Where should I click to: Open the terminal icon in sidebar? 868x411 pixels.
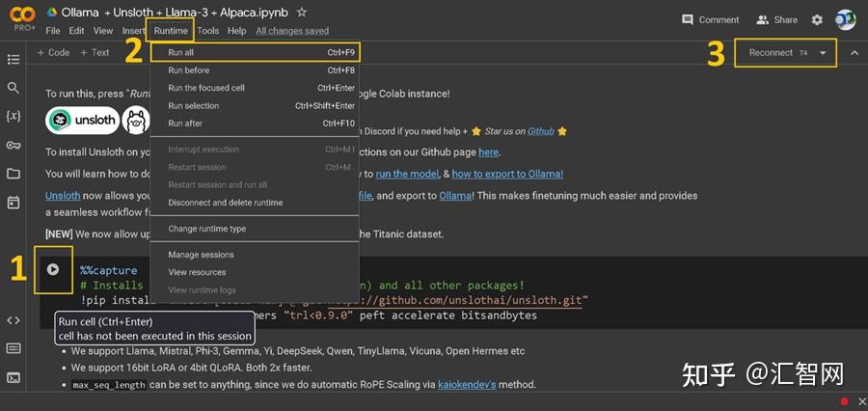tap(14, 378)
